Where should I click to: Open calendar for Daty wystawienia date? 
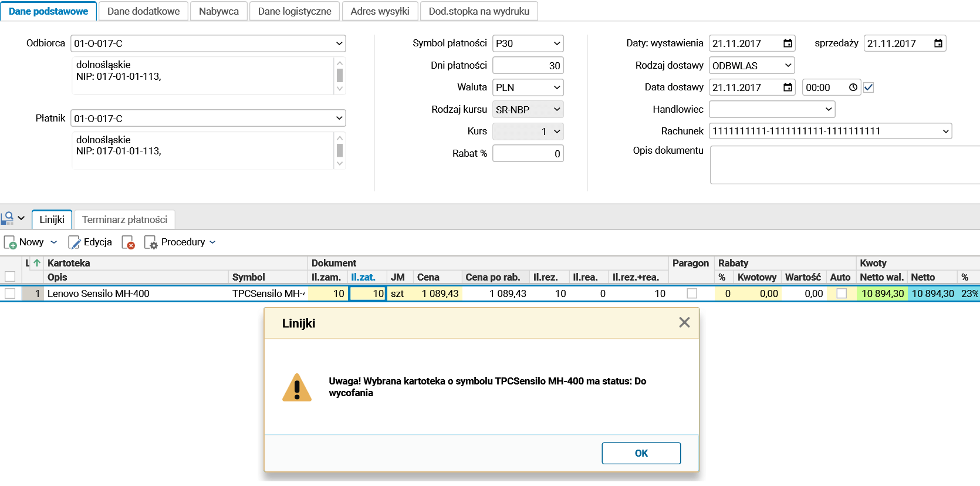tap(788, 43)
